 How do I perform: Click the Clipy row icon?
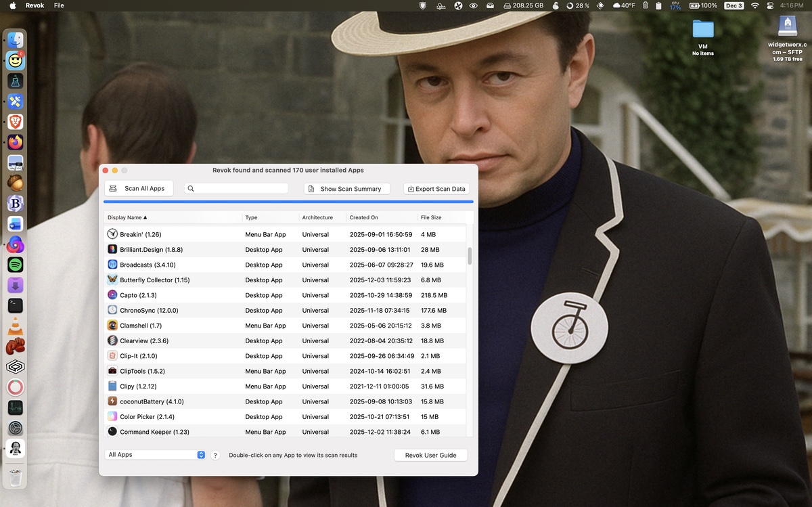coord(112,387)
